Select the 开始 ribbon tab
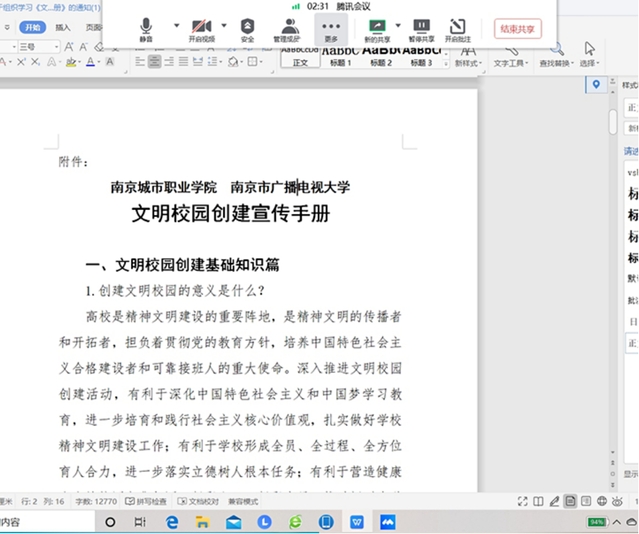 coord(33,27)
